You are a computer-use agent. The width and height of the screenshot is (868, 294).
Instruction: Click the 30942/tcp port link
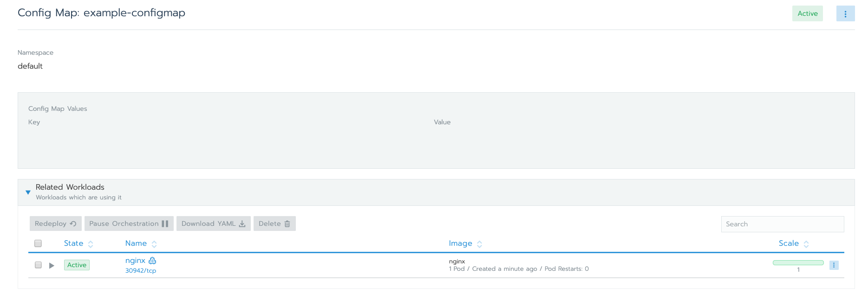click(x=141, y=270)
